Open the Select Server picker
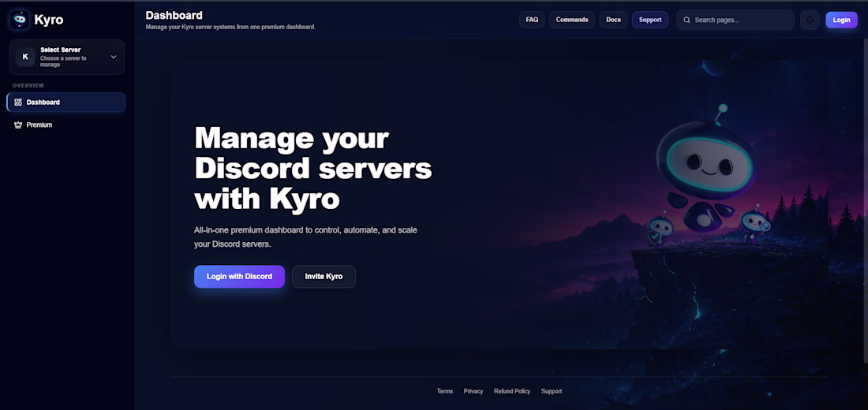 click(66, 57)
